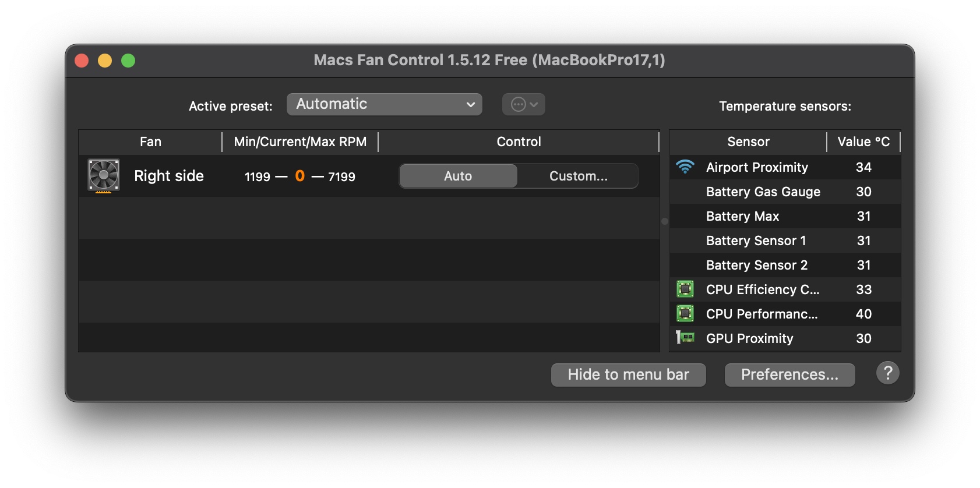Click the Fan column header

point(150,142)
